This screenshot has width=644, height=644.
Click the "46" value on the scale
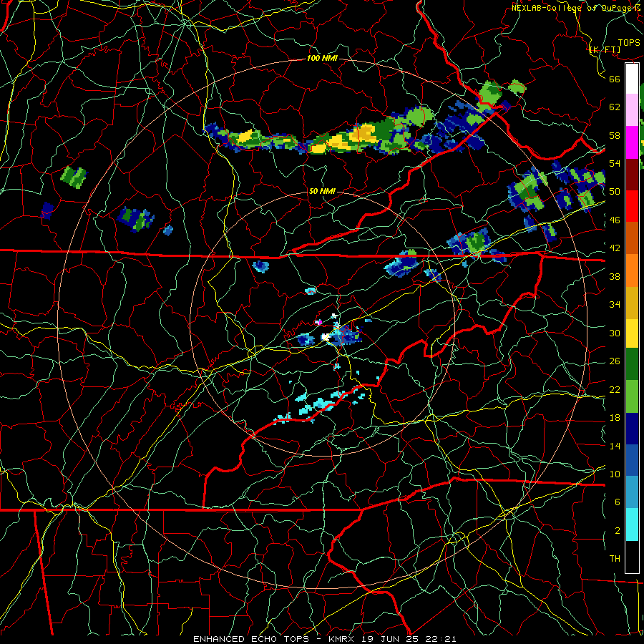[x=615, y=220]
